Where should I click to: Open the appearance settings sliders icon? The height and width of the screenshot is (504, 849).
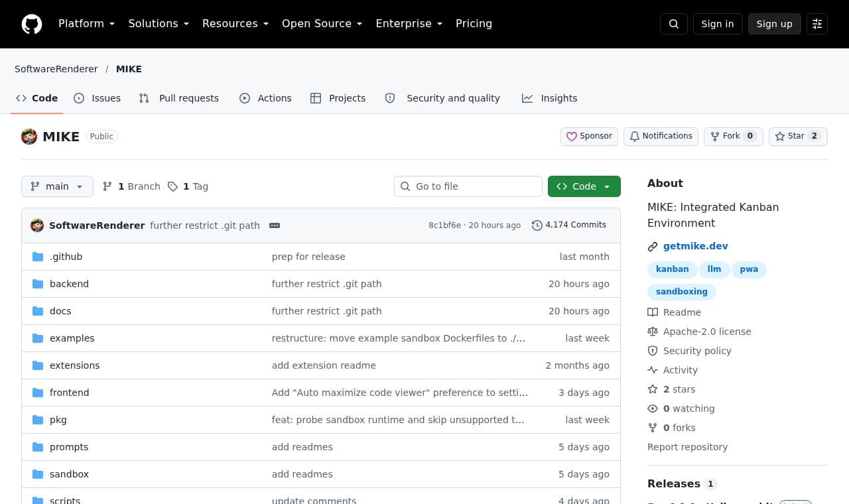click(x=817, y=24)
